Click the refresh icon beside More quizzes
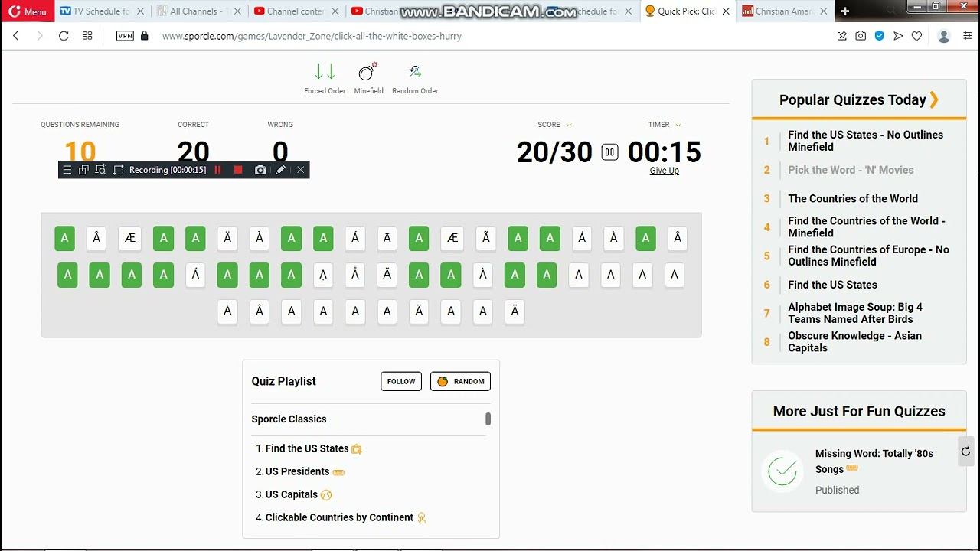 coord(965,452)
